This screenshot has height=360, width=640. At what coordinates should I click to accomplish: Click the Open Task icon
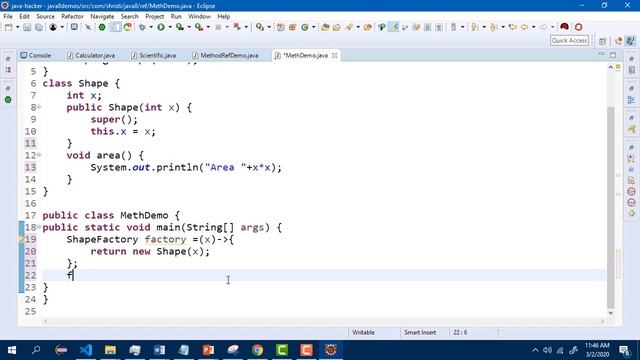tap(337, 27)
